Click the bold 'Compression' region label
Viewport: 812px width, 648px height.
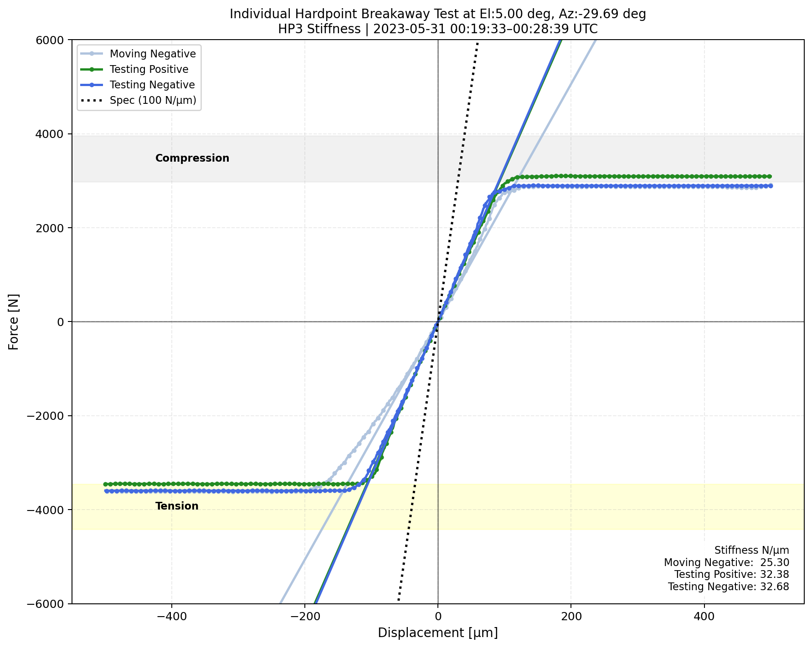192,158
